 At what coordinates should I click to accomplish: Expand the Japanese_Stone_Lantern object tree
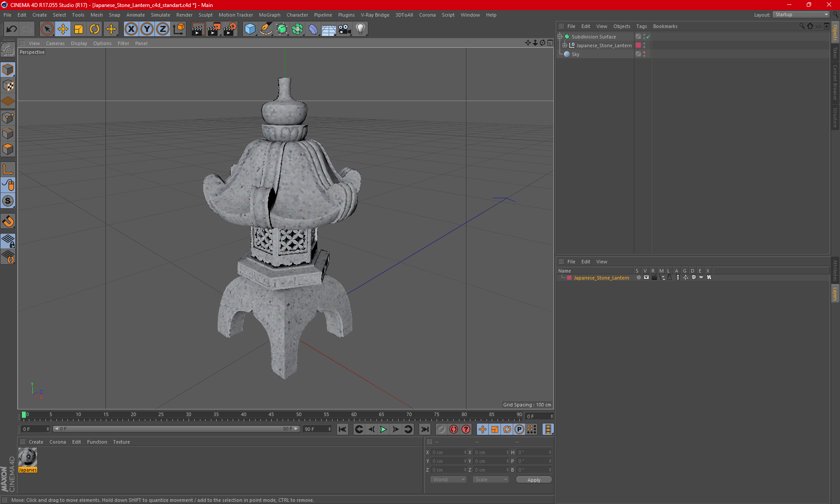pyautogui.click(x=565, y=45)
